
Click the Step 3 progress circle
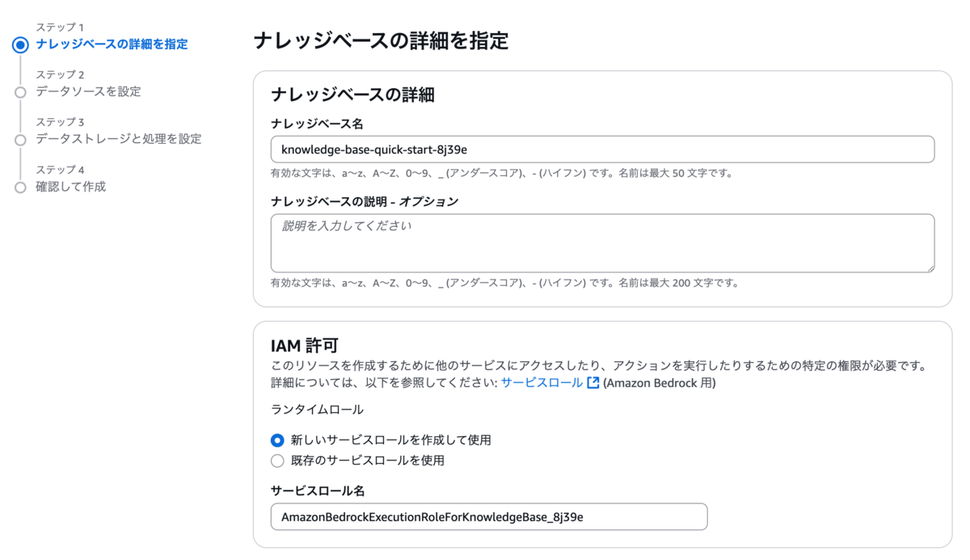tap(19, 138)
